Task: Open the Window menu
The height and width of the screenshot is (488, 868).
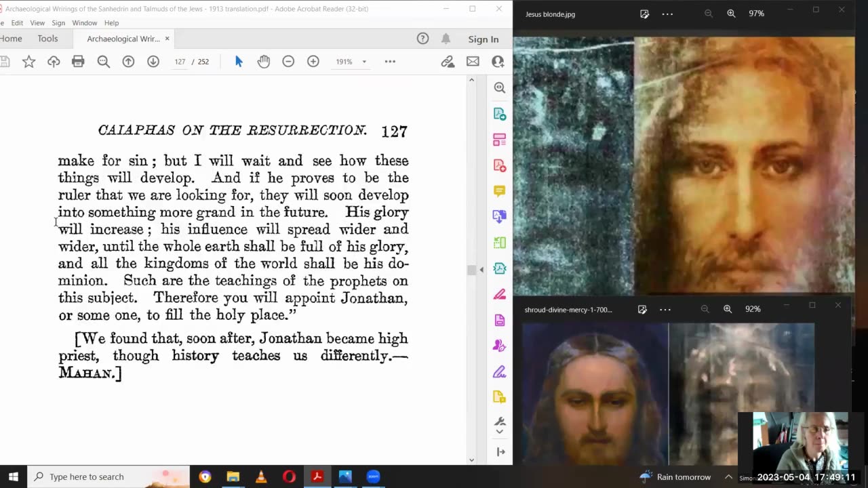Action: [85, 23]
